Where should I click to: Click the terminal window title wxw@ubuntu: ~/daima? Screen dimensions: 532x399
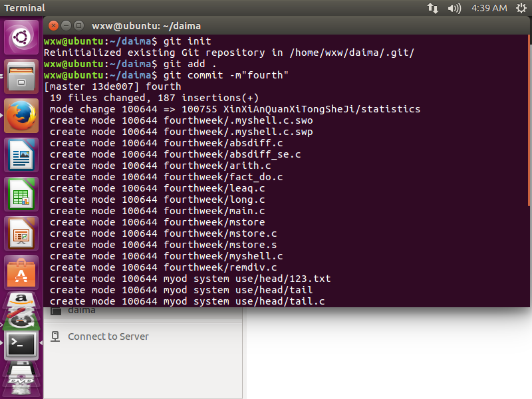[x=146, y=26]
